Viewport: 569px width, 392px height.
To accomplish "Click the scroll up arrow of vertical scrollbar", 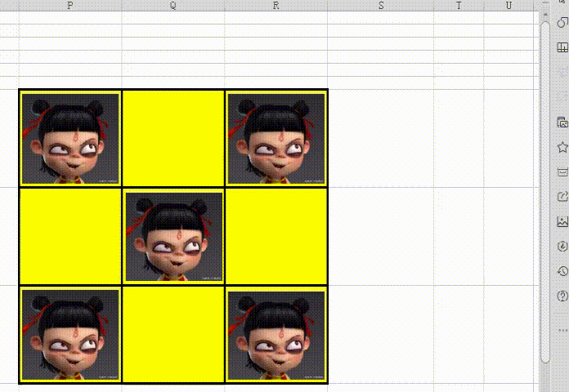I will tap(545, 15).
